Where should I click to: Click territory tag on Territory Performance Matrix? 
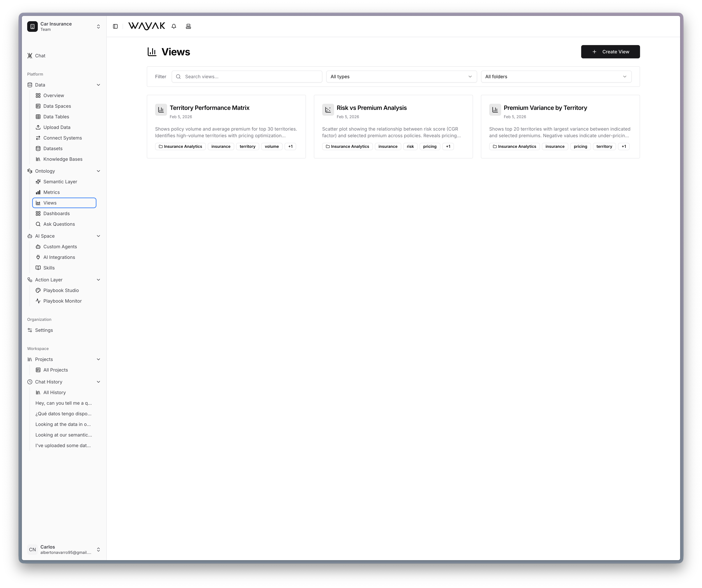(x=247, y=146)
